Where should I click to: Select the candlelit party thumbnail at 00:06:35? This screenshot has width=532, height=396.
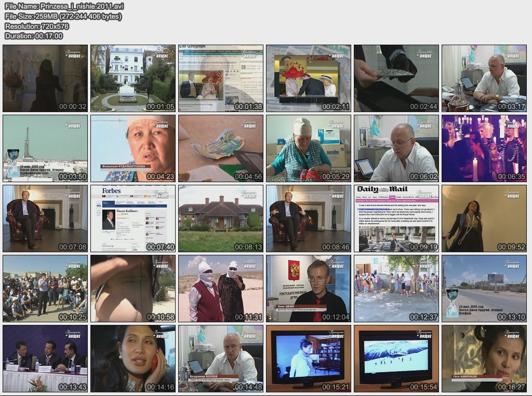pos(484,148)
